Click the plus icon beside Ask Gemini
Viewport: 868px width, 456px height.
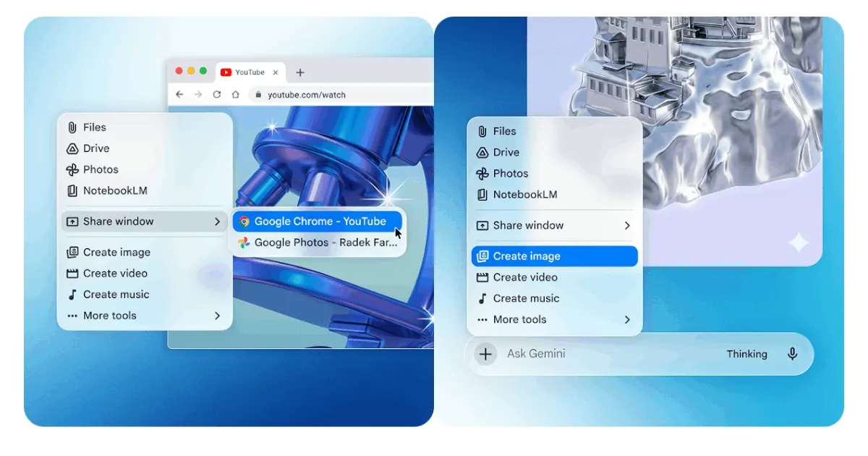click(x=485, y=354)
